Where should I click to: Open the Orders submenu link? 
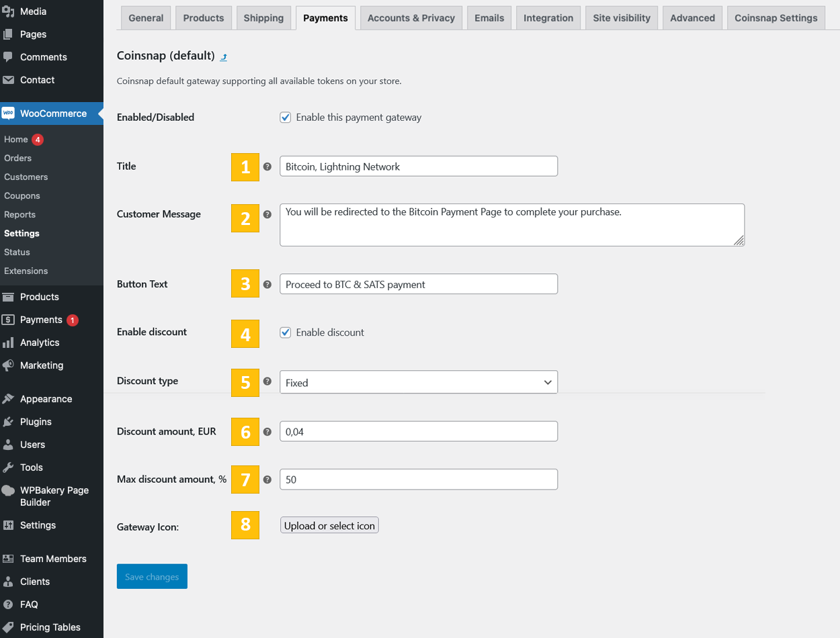(x=18, y=158)
